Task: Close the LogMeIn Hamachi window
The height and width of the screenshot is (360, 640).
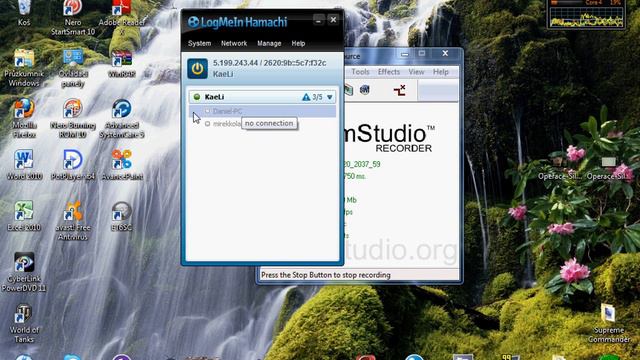Action: pos(333,20)
